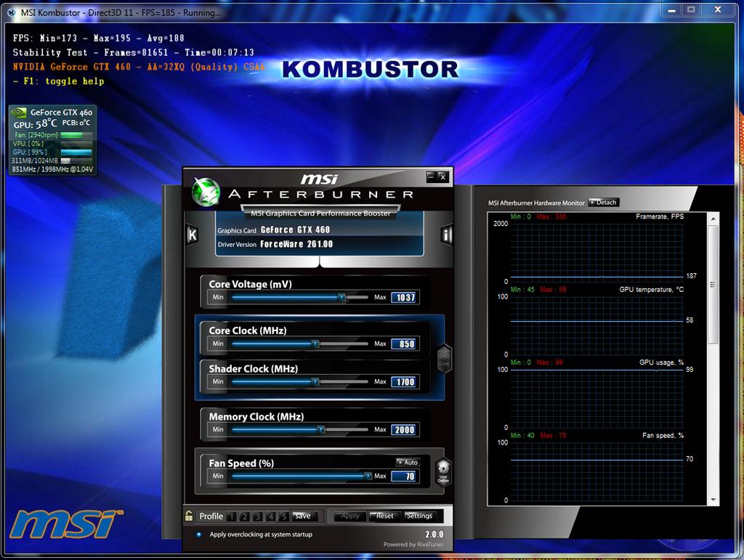Click hardware monitor scrollbar up arrow
This screenshot has width=744, height=560.
click(713, 219)
